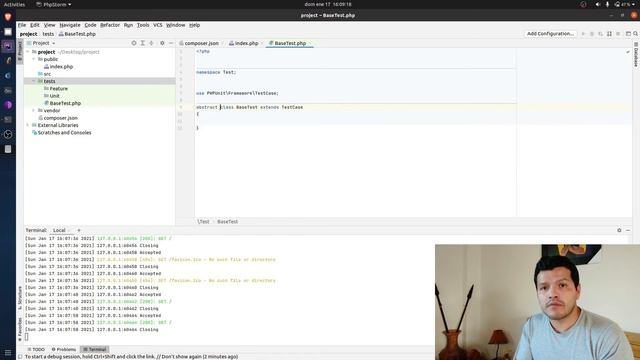Click 'tests' breadcrumb in navigation bar
Screen dimensions: 640x360
pyautogui.click(x=48, y=34)
